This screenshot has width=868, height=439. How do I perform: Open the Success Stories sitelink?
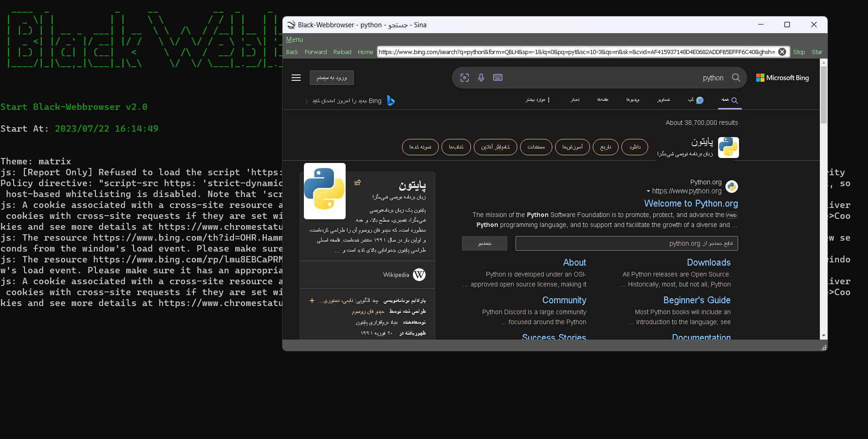click(554, 337)
